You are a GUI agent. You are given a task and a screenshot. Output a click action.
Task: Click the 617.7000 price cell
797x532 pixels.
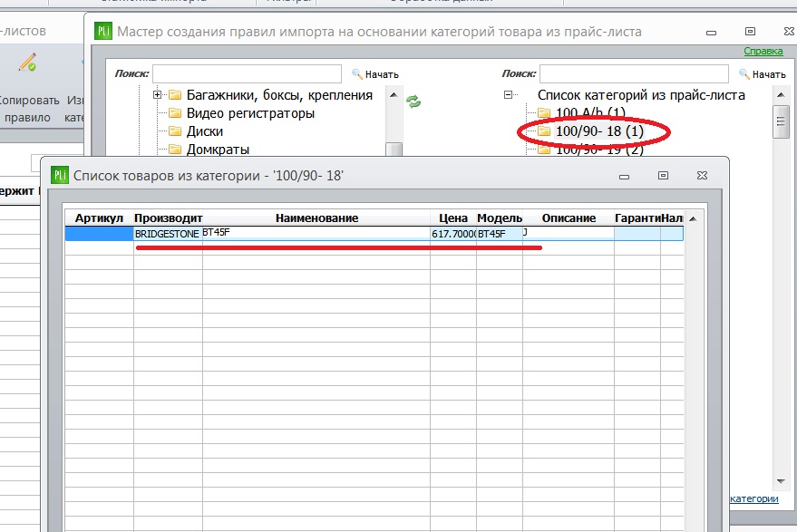453,234
